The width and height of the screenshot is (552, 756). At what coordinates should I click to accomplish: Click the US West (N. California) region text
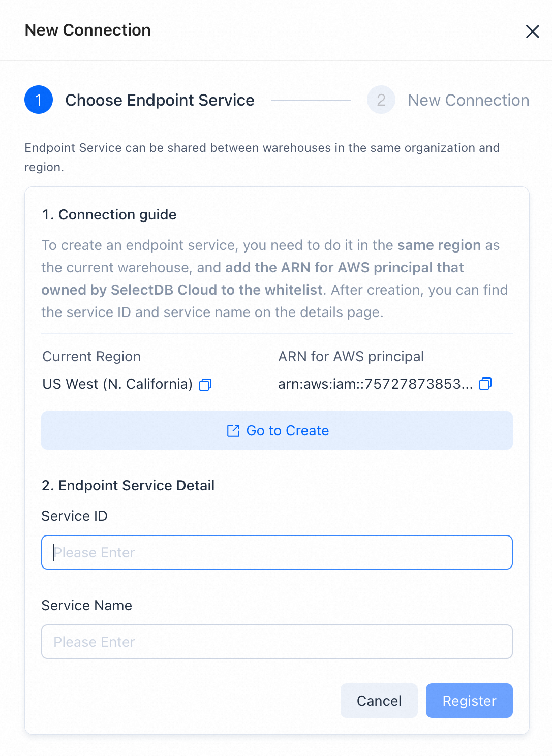coord(117,384)
